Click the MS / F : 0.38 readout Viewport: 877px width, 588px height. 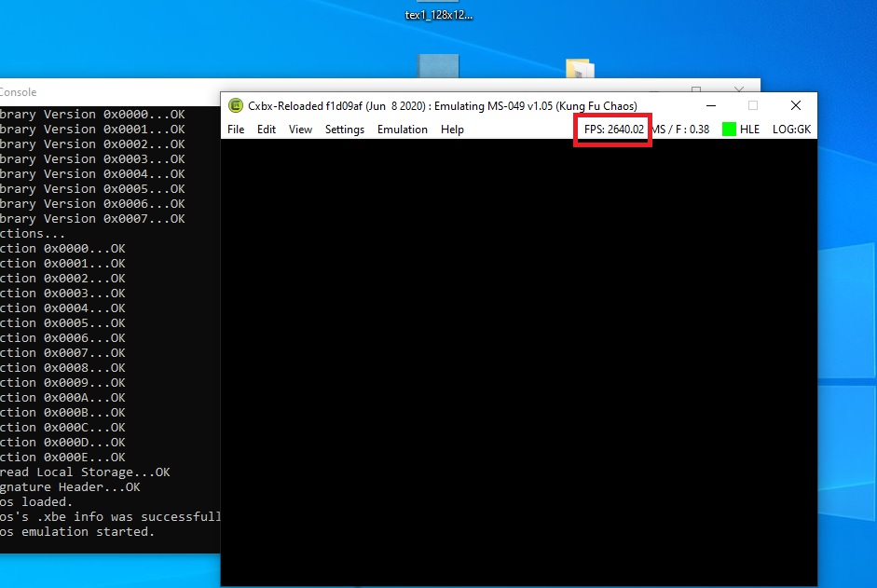pyautogui.click(x=680, y=130)
